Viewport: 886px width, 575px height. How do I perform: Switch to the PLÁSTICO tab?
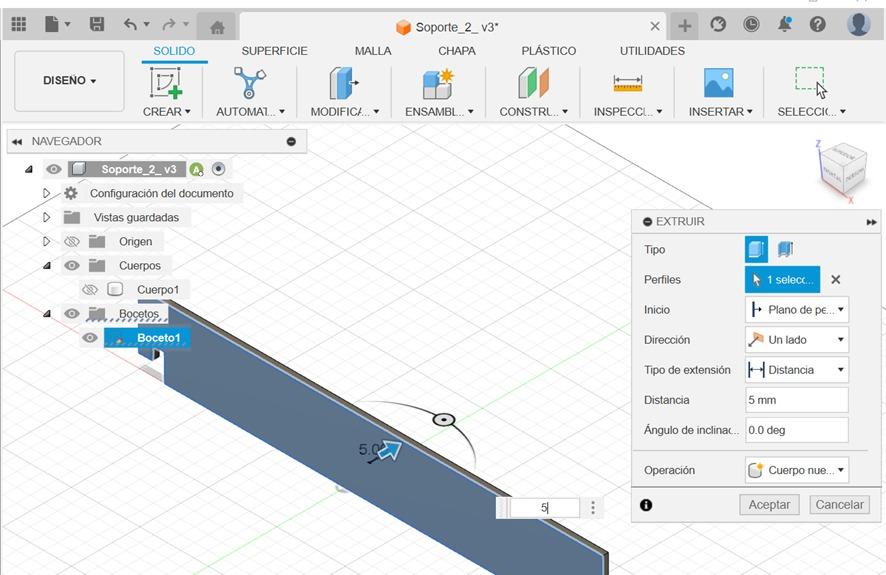tap(549, 51)
